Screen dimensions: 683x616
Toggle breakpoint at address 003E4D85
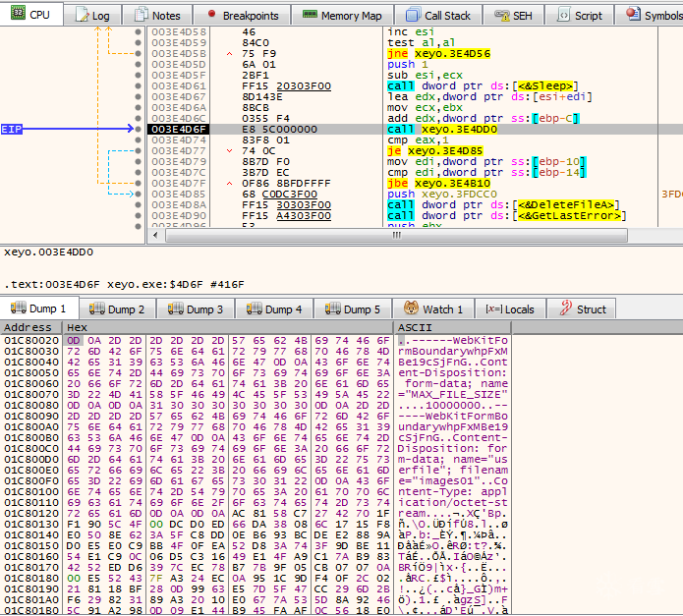(139, 194)
